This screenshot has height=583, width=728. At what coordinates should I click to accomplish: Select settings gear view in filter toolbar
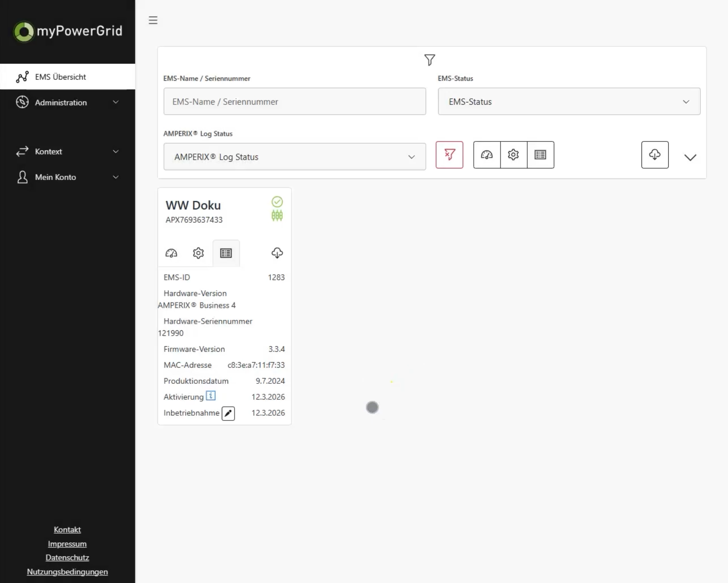tap(514, 155)
